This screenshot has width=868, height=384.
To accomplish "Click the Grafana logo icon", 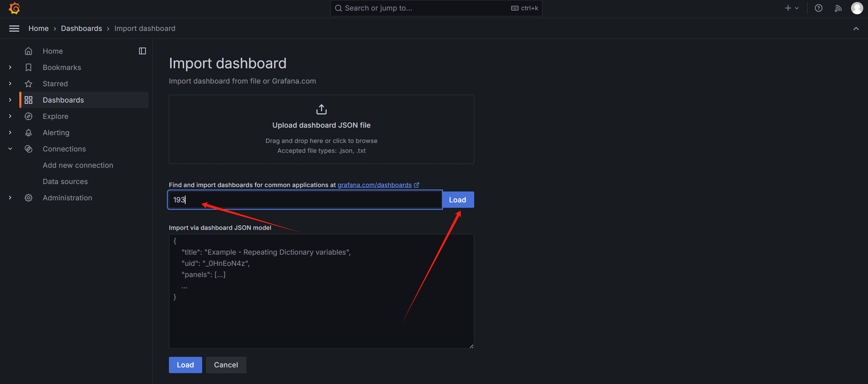I will (14, 8).
